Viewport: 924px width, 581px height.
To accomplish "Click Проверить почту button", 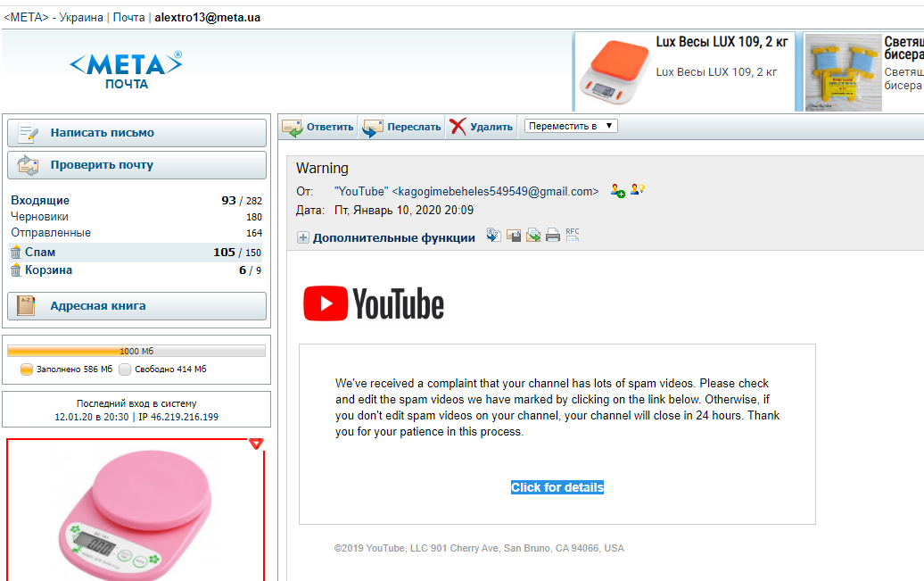I will 136,165.
